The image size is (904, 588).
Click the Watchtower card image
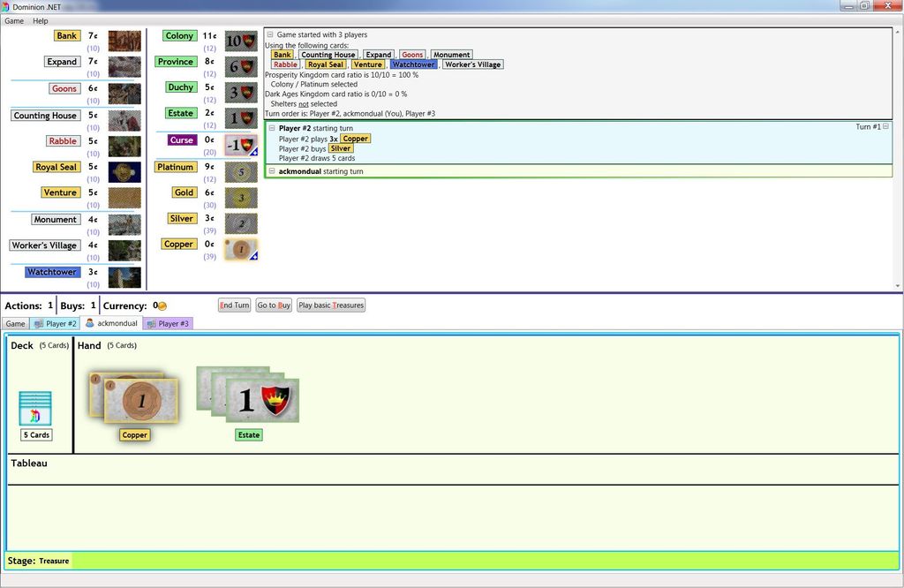(x=124, y=277)
